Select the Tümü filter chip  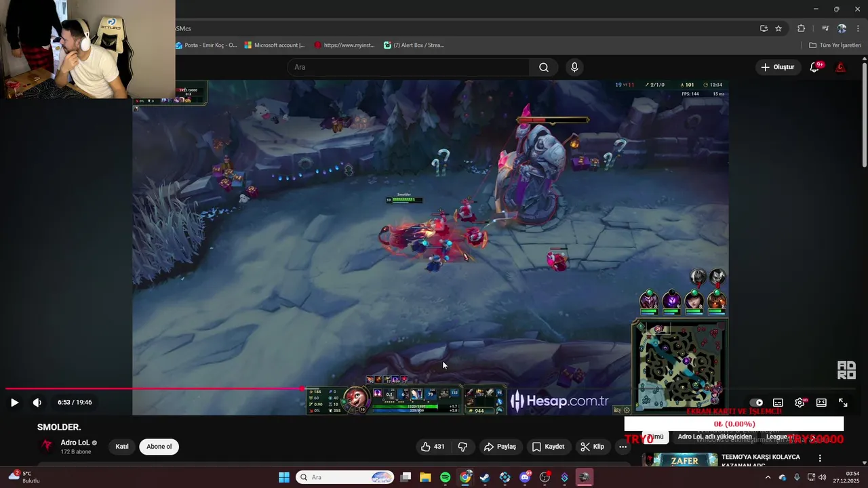pos(655,436)
